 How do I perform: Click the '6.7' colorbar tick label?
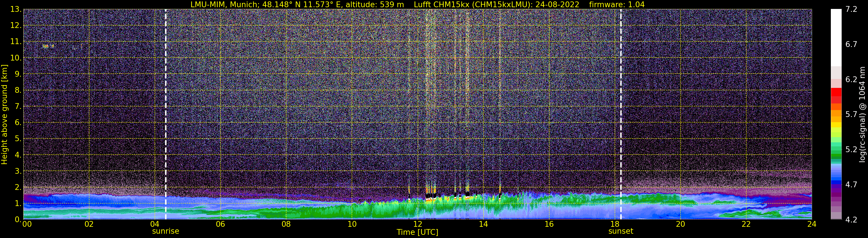coord(851,44)
